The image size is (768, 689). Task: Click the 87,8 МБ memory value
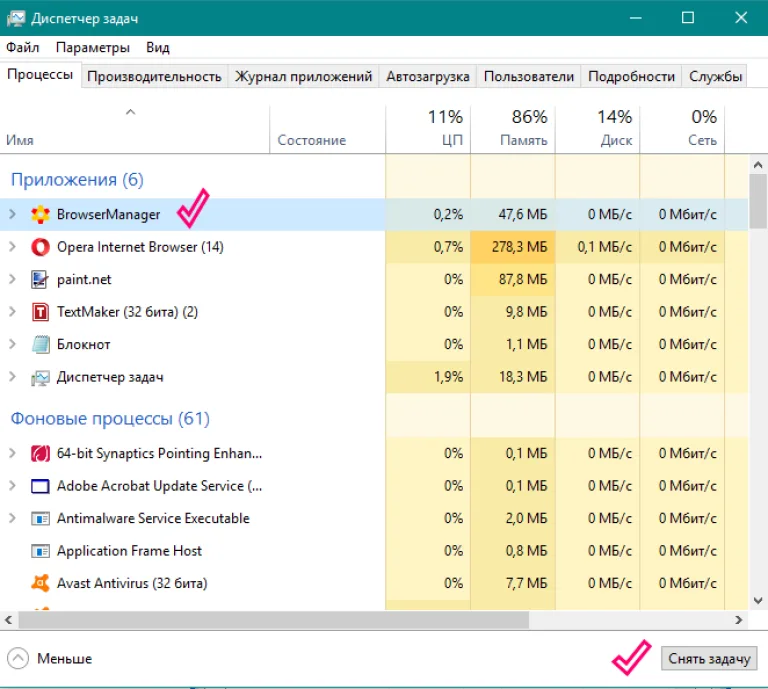[523, 279]
